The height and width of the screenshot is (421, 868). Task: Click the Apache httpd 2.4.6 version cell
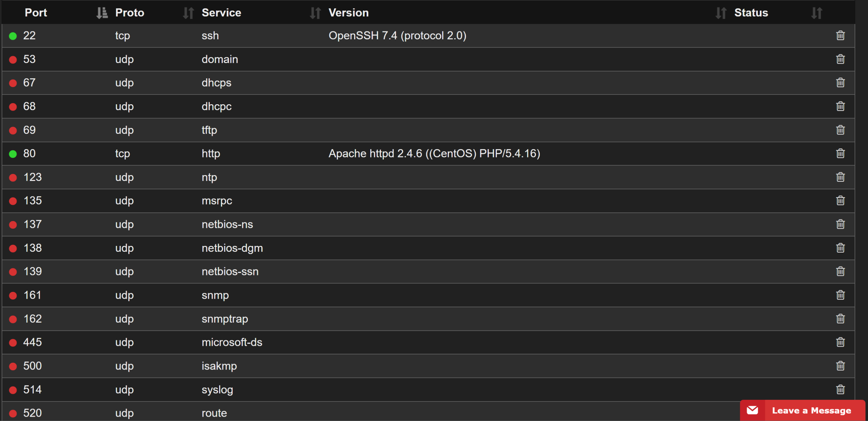coord(434,153)
